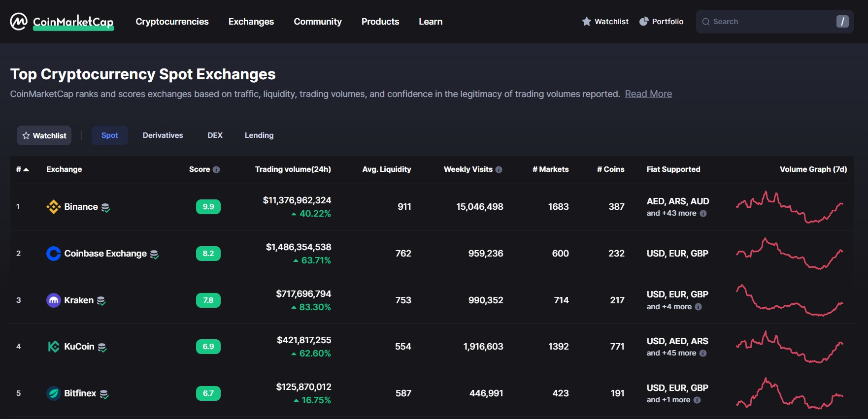Toggle the Watchlist filter button
The image size is (868, 419).
point(44,135)
